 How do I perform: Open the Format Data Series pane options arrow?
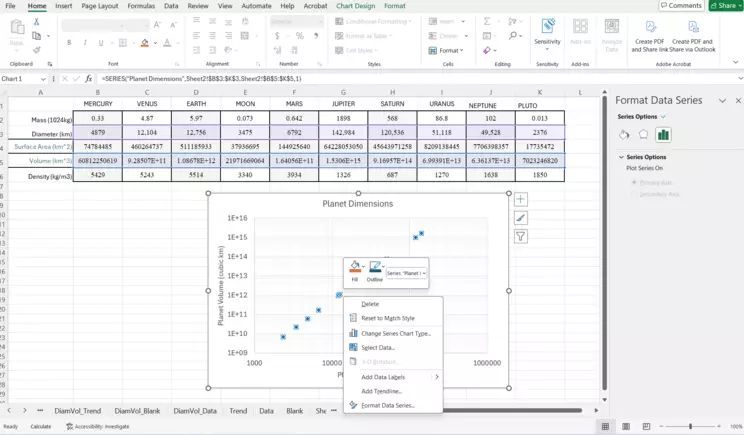click(x=722, y=101)
